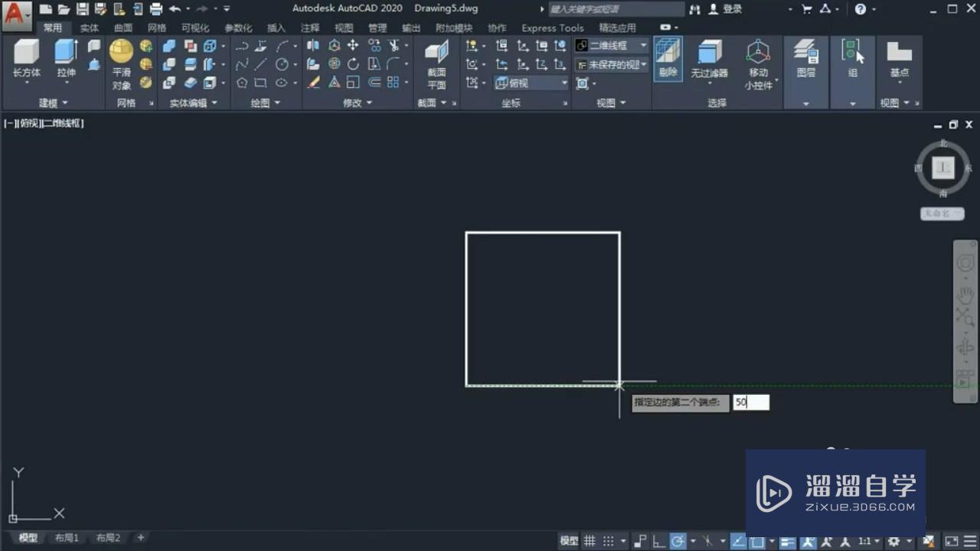
Task: Click the Clean Screen icon in status bar
Action: [950, 541]
